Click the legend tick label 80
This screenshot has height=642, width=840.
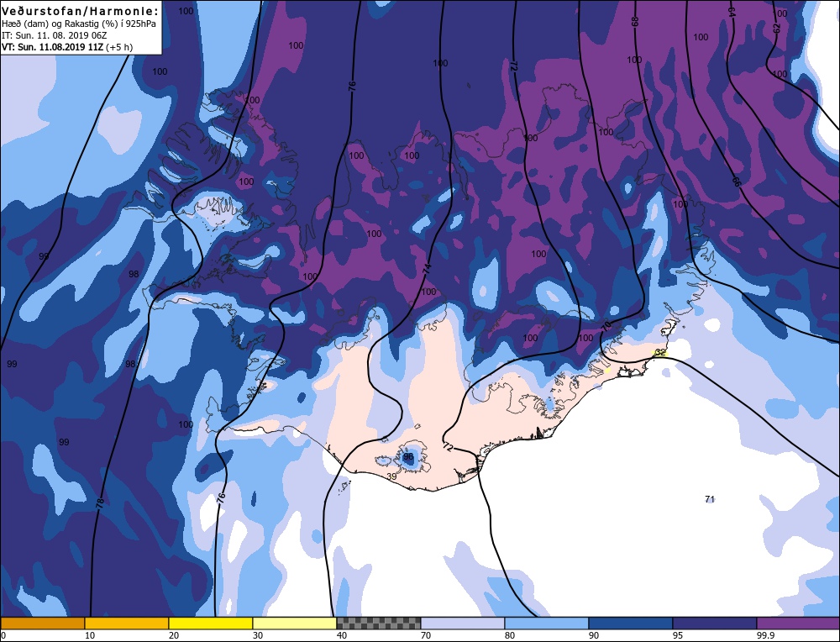point(510,635)
